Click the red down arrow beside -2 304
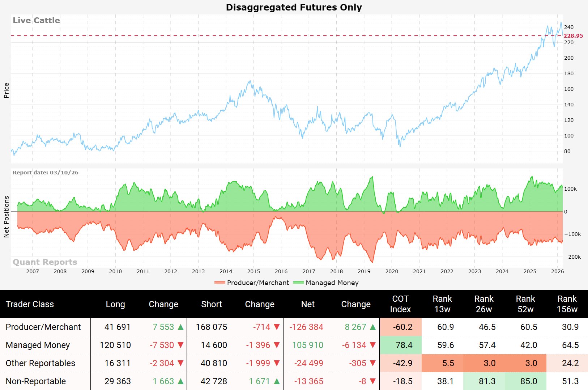The image size is (588, 390). click(x=181, y=363)
